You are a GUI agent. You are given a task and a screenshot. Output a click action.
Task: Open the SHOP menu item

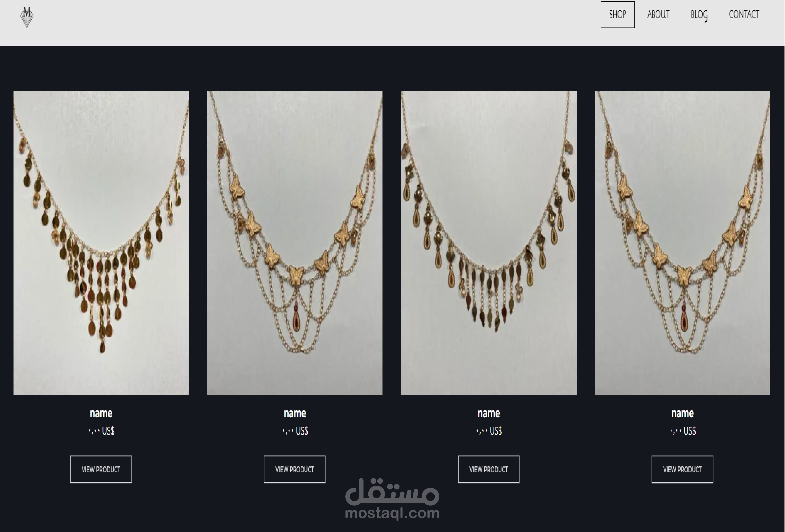tap(617, 14)
